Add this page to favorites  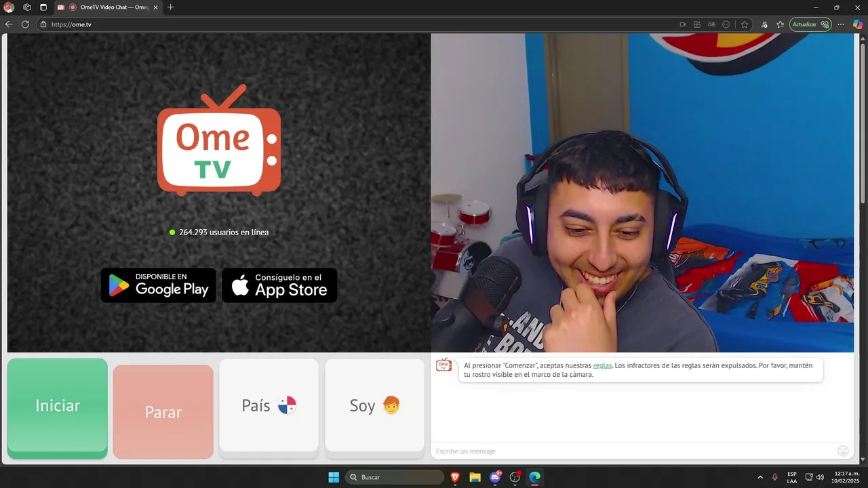745,24
